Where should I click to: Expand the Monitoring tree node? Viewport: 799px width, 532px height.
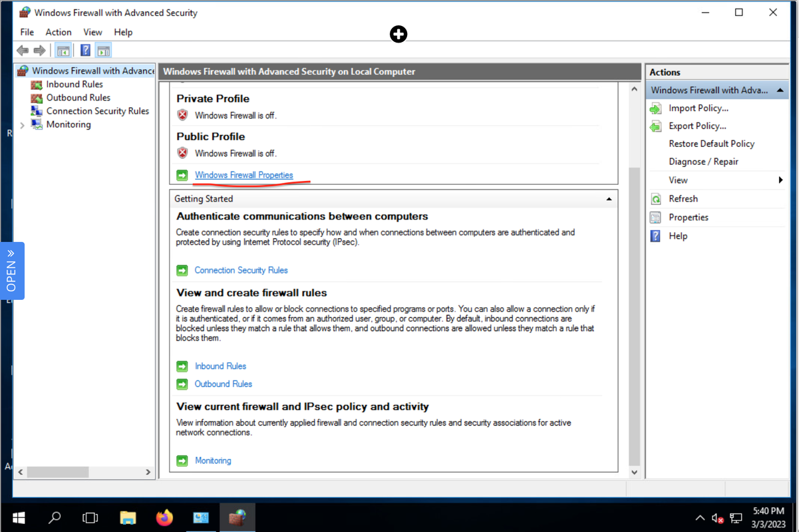coord(23,124)
